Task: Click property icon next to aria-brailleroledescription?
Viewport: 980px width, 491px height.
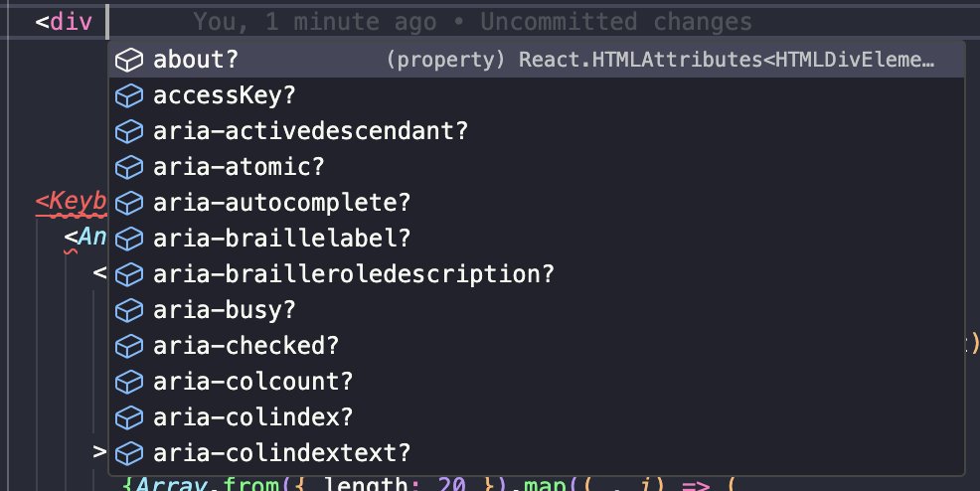Action: [x=129, y=274]
